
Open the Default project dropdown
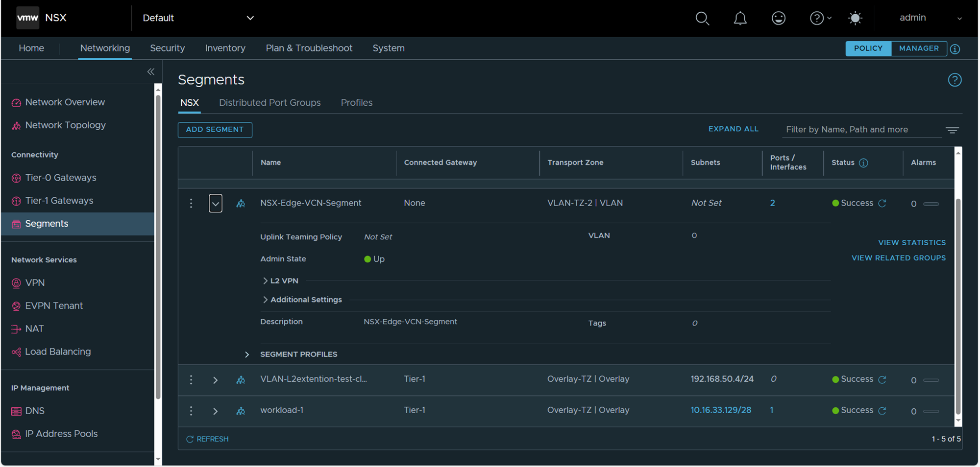tap(198, 18)
